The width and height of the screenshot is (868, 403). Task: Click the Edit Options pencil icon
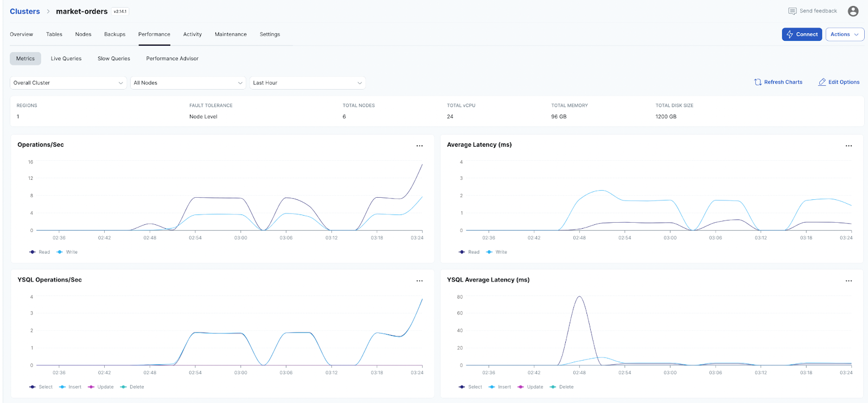point(822,82)
